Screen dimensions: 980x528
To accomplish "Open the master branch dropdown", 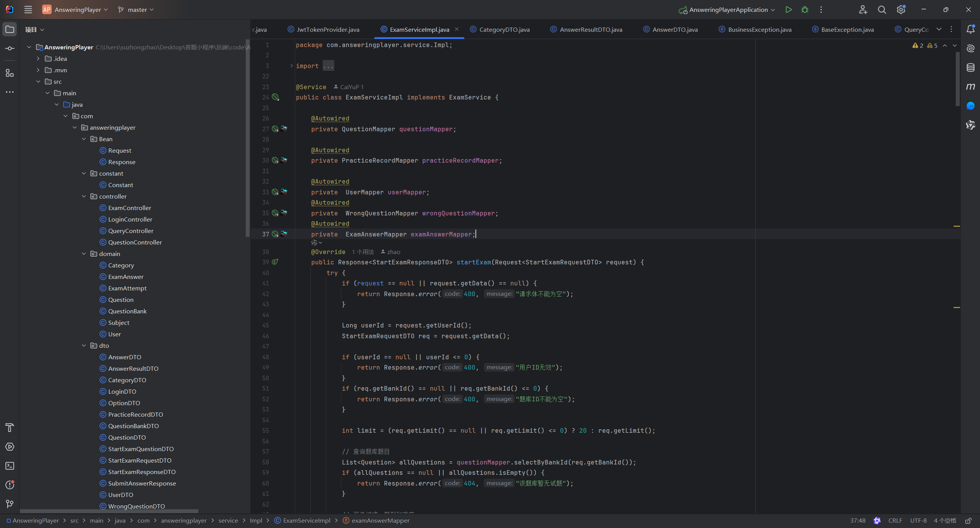I will (x=136, y=10).
